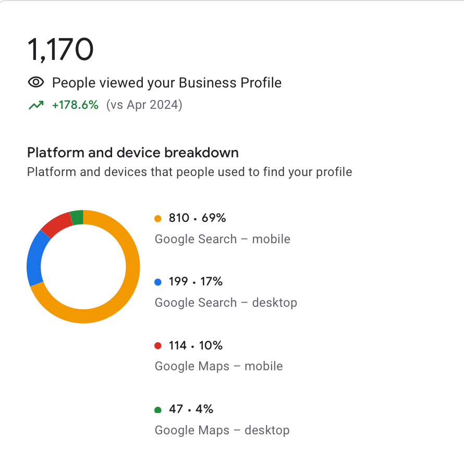Click the +178.6% change percentage

click(75, 105)
